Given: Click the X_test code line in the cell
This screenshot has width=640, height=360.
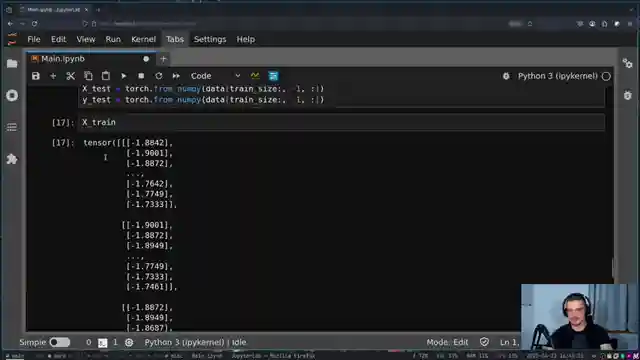Looking at the screenshot, I should (x=203, y=89).
